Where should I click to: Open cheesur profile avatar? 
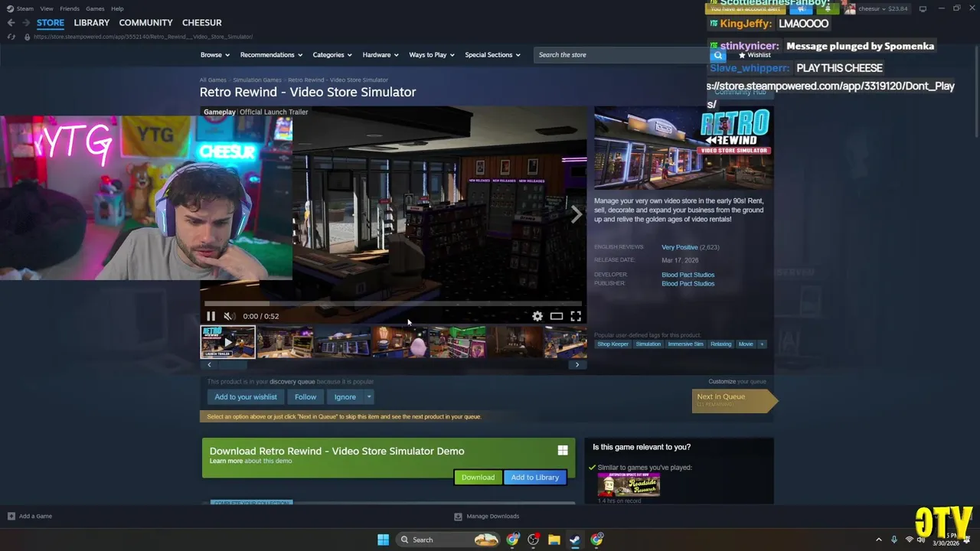(850, 9)
